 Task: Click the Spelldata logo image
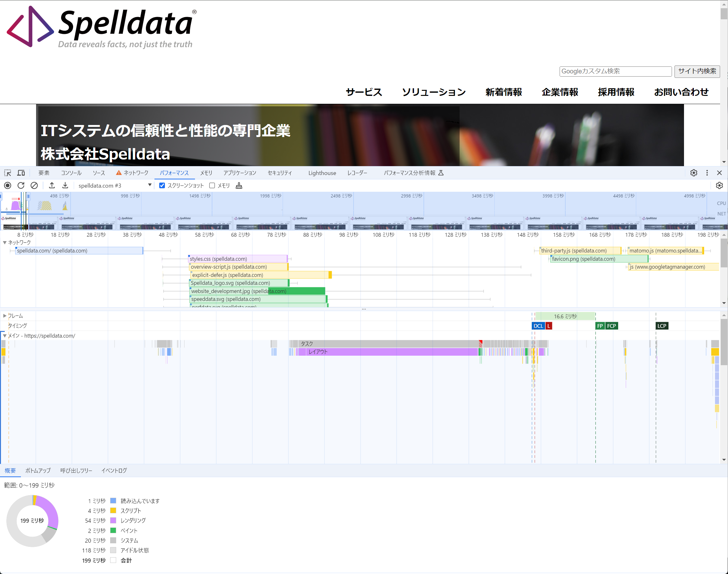[x=102, y=27]
